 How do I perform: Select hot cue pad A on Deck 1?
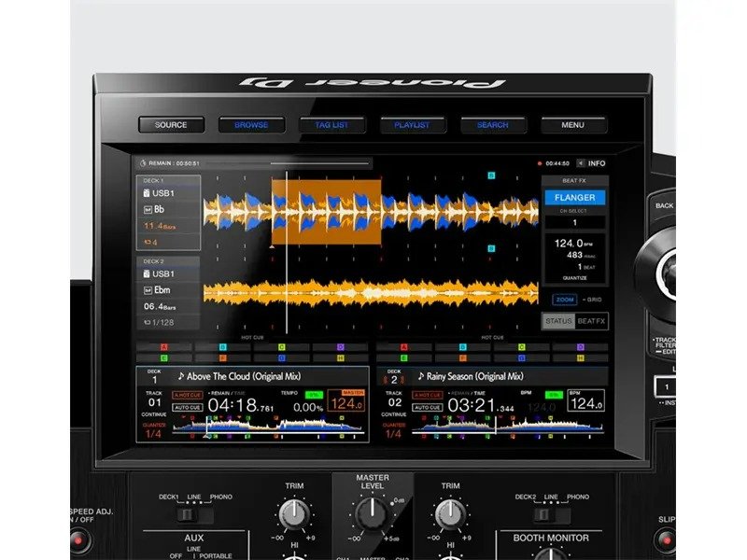(x=163, y=345)
